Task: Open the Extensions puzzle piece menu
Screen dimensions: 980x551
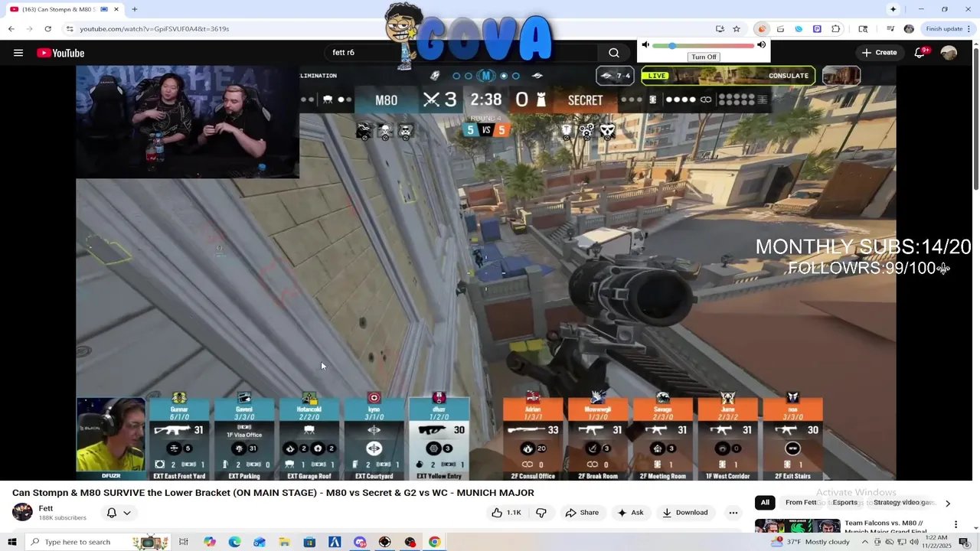Action: (x=835, y=29)
